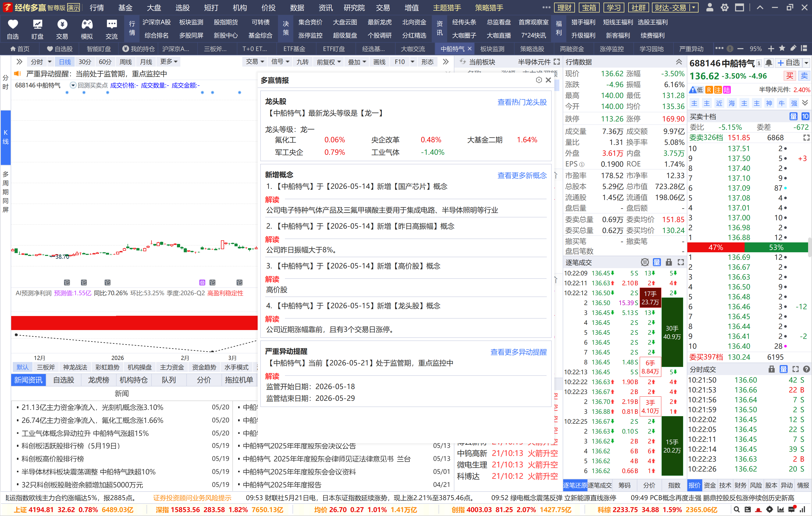Image resolution: width=812 pixels, height=516 pixels.
Task: Toggle 画线 drawing mode in chart toolbar
Action: click(x=379, y=62)
